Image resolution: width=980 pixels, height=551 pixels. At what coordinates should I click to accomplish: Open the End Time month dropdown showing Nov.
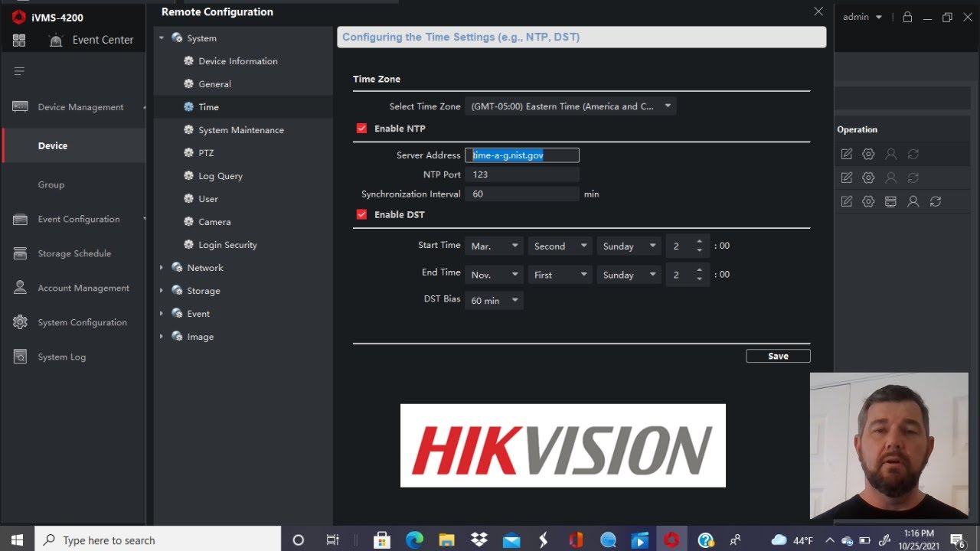click(x=494, y=275)
